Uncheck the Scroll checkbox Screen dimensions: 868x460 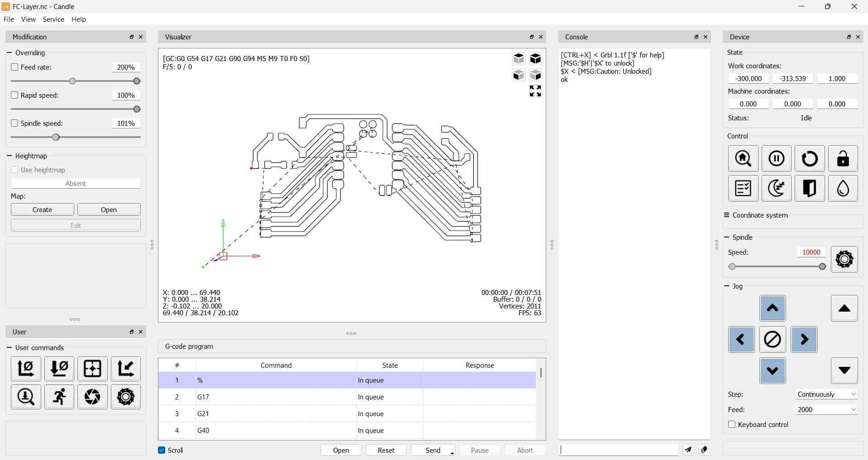point(162,450)
